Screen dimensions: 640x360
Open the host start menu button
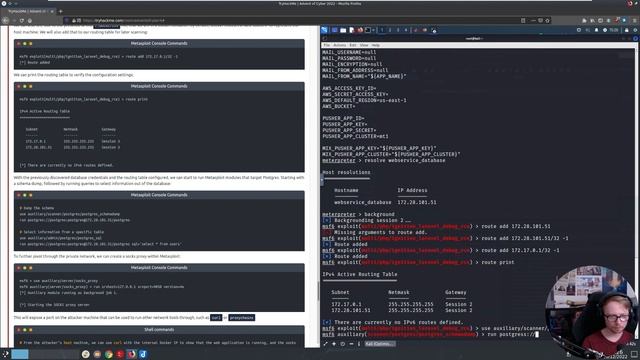5,354
